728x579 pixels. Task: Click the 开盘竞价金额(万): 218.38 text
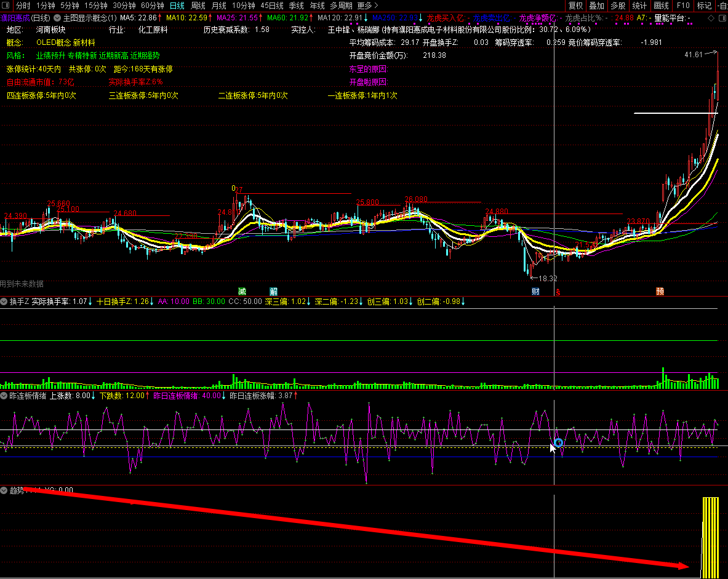click(398, 56)
